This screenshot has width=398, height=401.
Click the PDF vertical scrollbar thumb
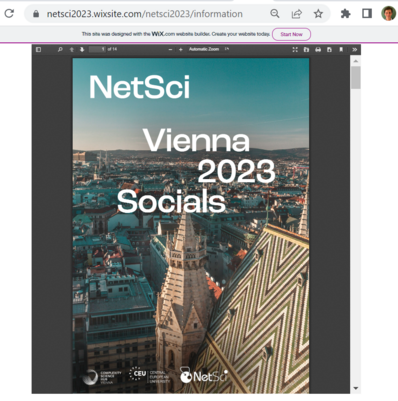356,77
